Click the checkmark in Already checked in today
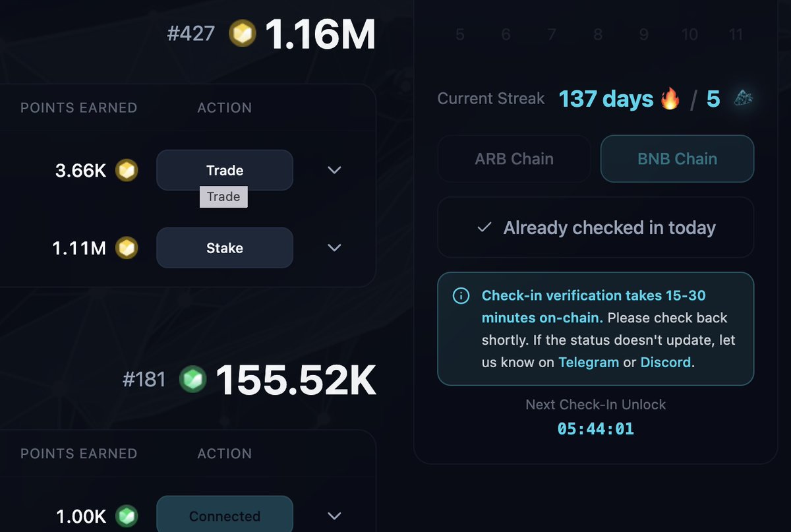Viewport: 791px width, 532px height. pos(484,227)
